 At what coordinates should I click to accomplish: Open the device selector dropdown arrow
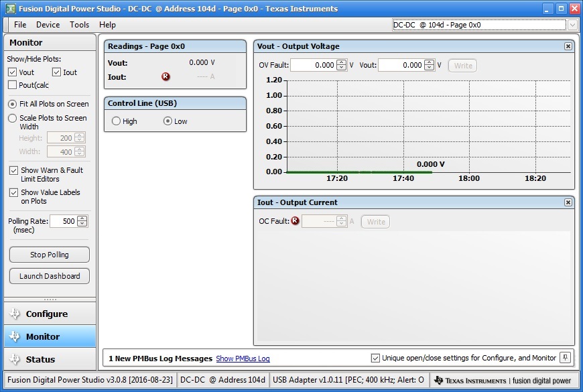pos(572,25)
